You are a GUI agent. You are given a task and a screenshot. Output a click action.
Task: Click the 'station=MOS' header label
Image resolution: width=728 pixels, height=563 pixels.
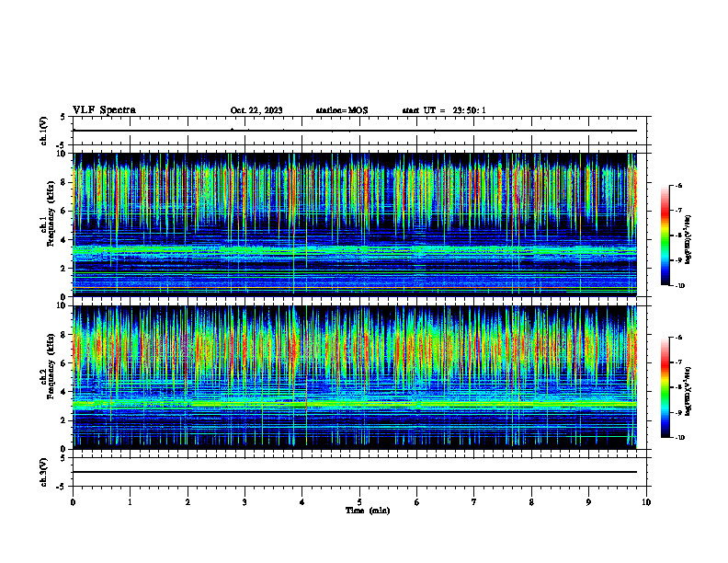342,110
